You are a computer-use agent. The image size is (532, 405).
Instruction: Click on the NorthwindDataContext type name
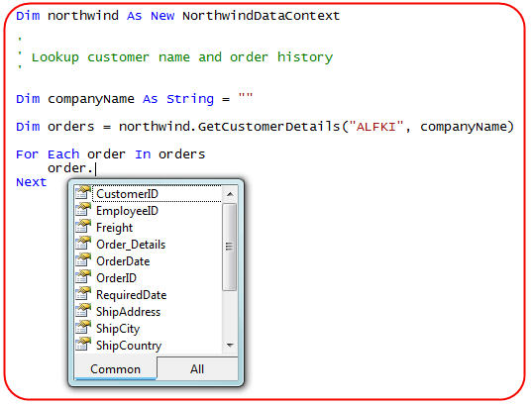[x=261, y=16]
